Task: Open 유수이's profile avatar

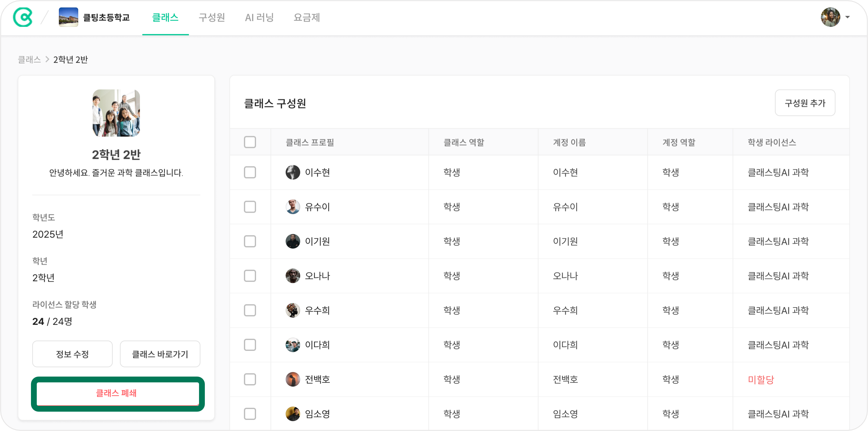Action: 293,207
